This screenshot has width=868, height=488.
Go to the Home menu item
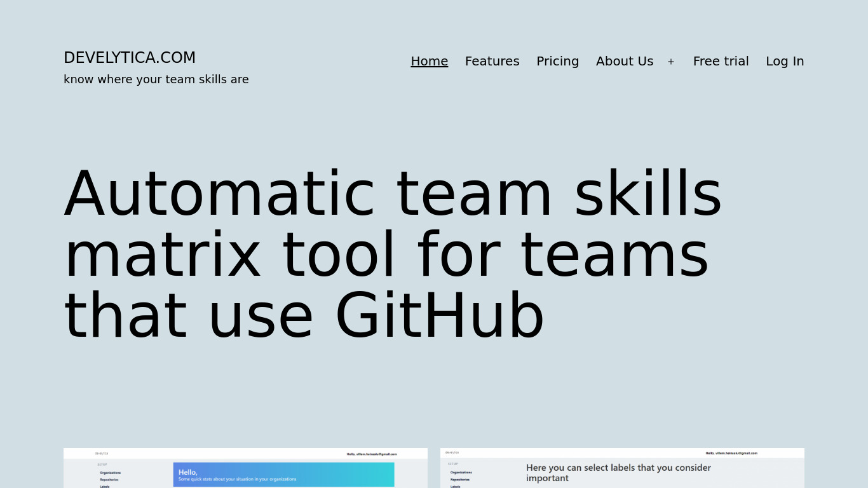point(430,61)
